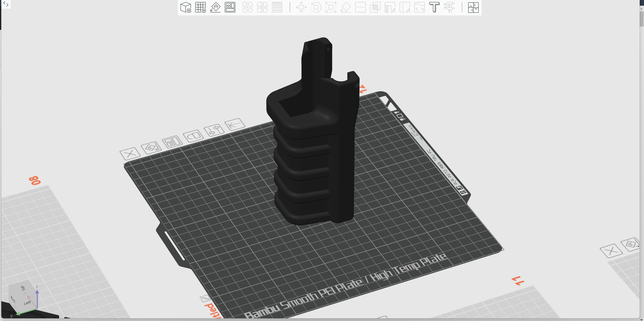
Task: Toggle the collapse sidebar arrow button
Action: [x=6, y=4]
